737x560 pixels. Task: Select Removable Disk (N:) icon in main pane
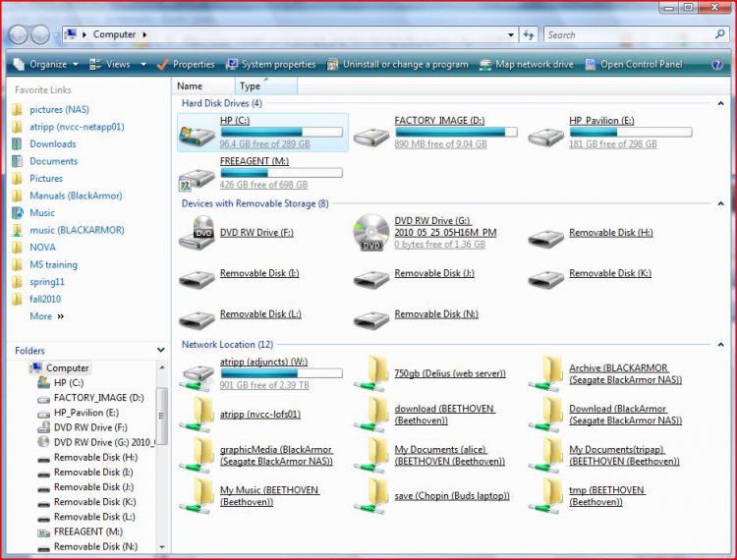click(x=371, y=319)
